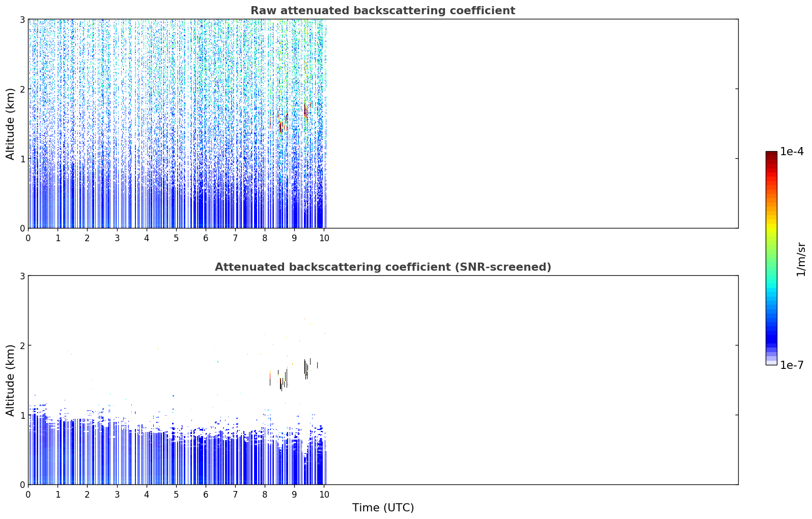Click tick label 5 on upper time axis

tap(176, 238)
